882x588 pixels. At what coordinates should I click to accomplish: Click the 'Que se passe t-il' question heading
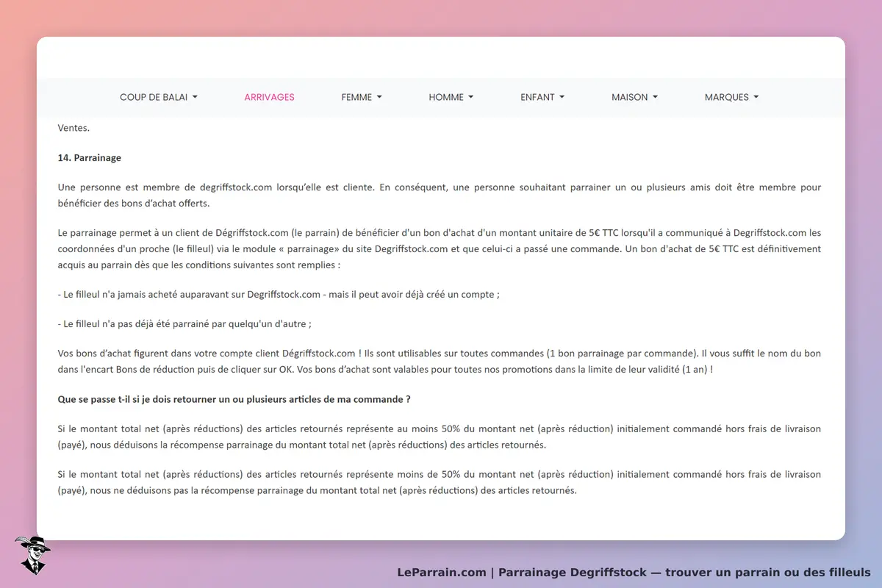(x=234, y=400)
